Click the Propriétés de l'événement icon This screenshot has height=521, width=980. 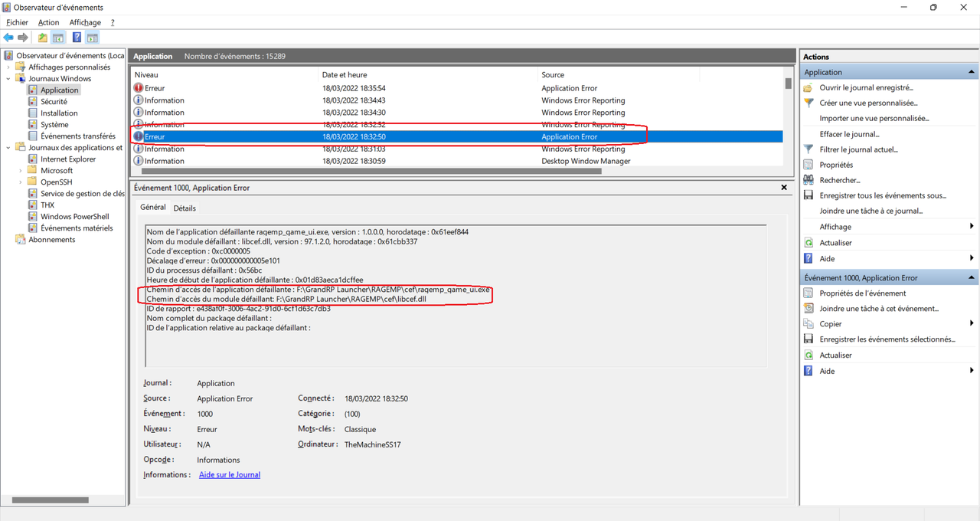(808, 293)
